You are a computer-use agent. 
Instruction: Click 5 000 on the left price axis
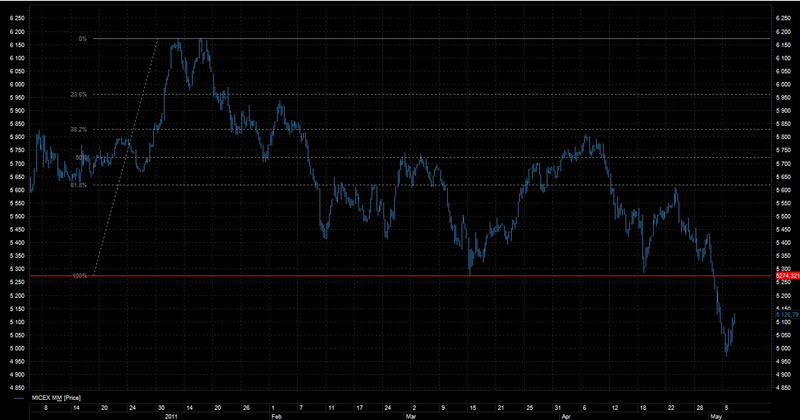17,349
